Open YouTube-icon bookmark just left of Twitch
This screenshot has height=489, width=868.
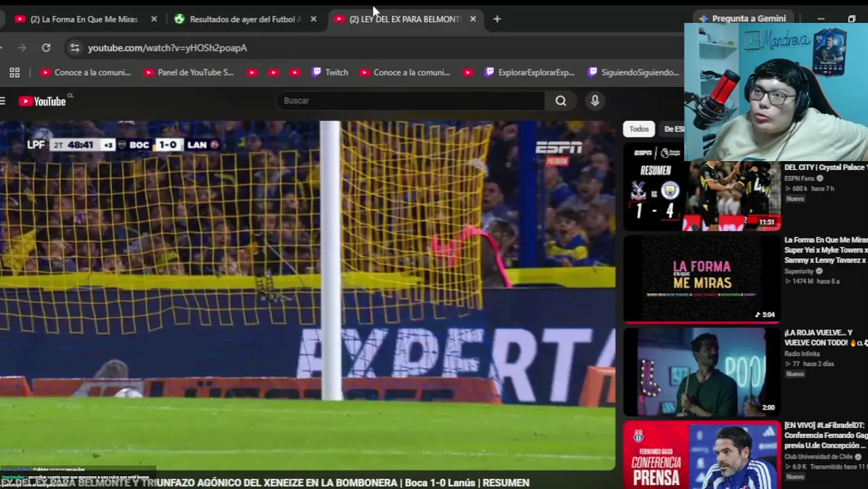[295, 73]
